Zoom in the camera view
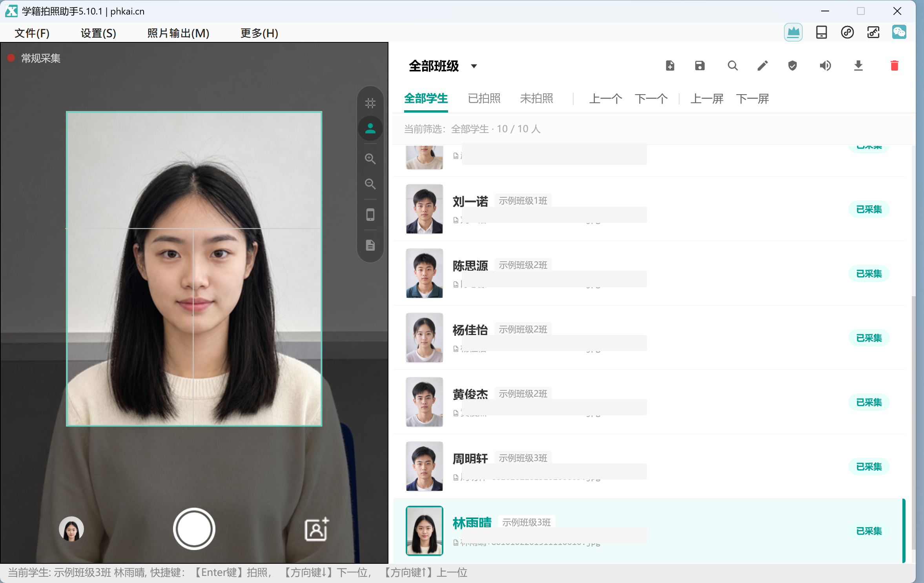The height and width of the screenshot is (583, 924). 370,159
